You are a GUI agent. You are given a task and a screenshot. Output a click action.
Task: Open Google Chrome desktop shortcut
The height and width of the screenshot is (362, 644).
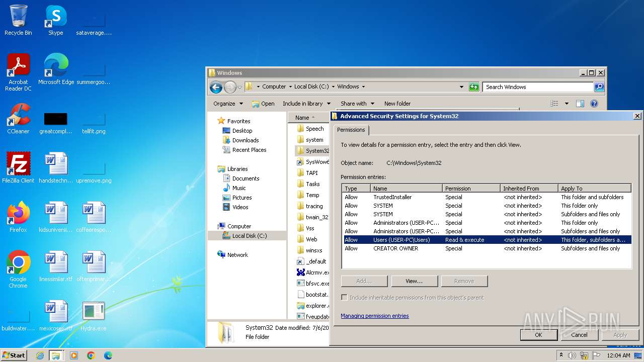point(18,269)
